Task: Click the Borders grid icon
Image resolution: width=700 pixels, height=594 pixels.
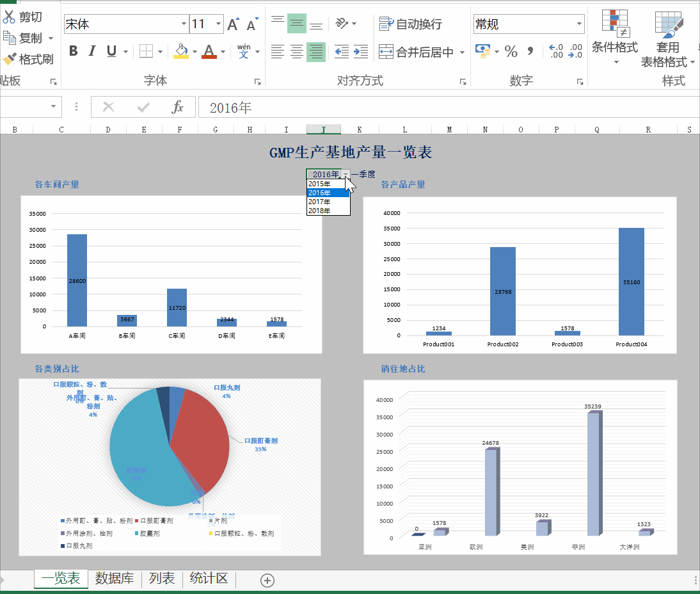Action: pos(146,51)
